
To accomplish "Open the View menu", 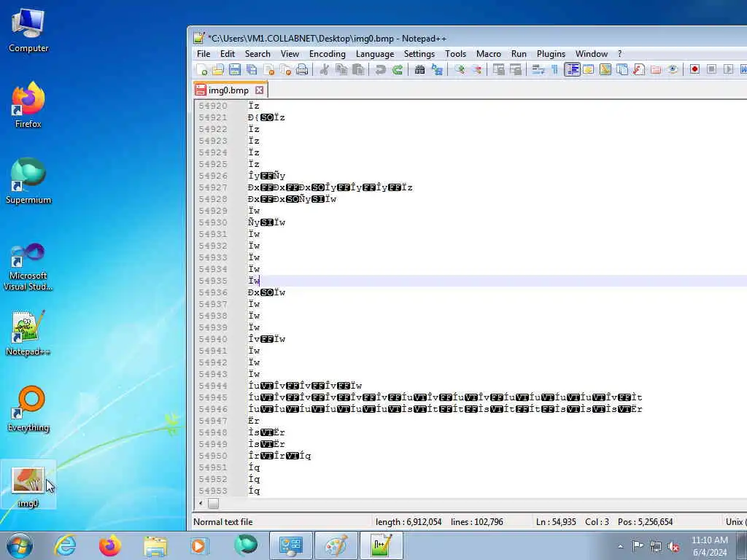I will 290,54.
